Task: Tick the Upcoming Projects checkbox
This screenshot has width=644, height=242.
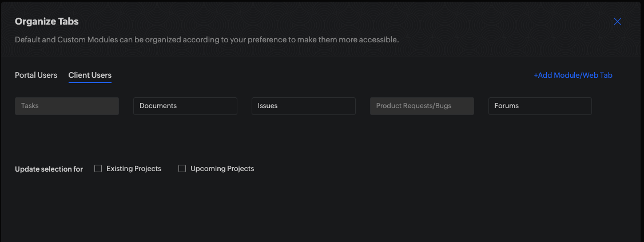Action: point(182,169)
